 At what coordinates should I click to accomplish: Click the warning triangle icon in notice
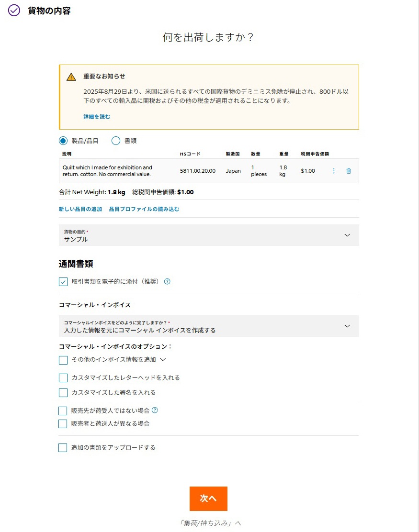pos(71,77)
